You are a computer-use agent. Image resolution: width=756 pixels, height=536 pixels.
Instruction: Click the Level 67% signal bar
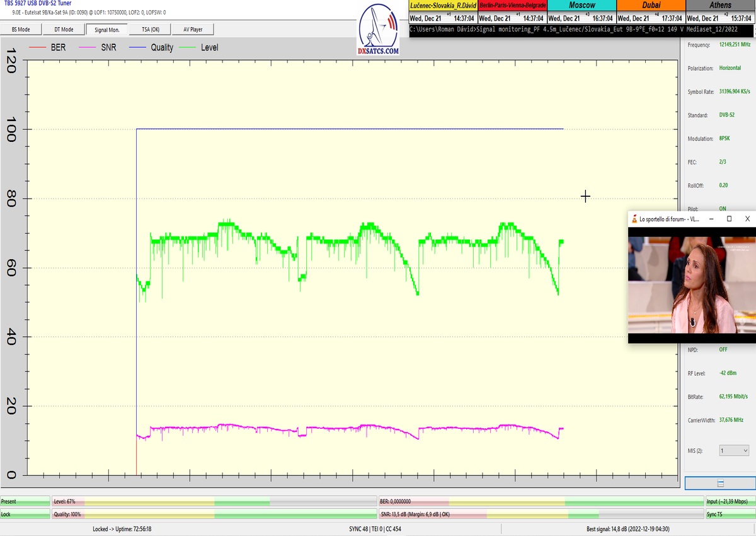tap(214, 501)
